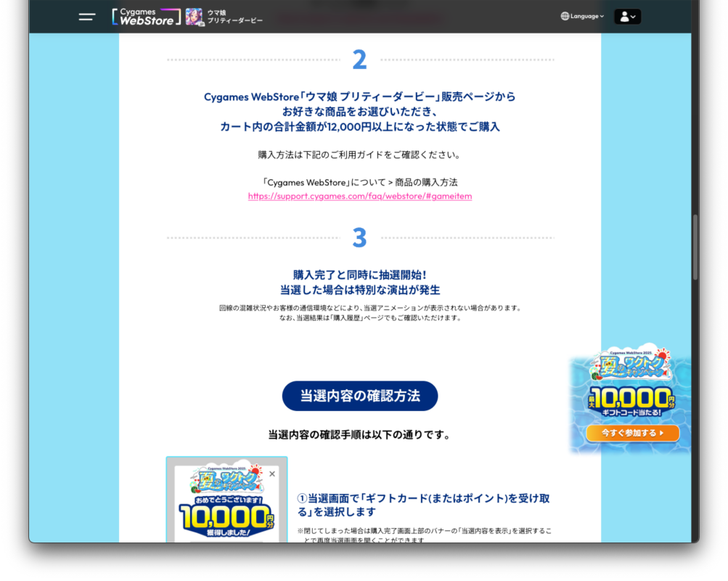728x581 pixels.
Task: Select ウマ娘 プリティーダービー title in header
Action: coord(234,17)
